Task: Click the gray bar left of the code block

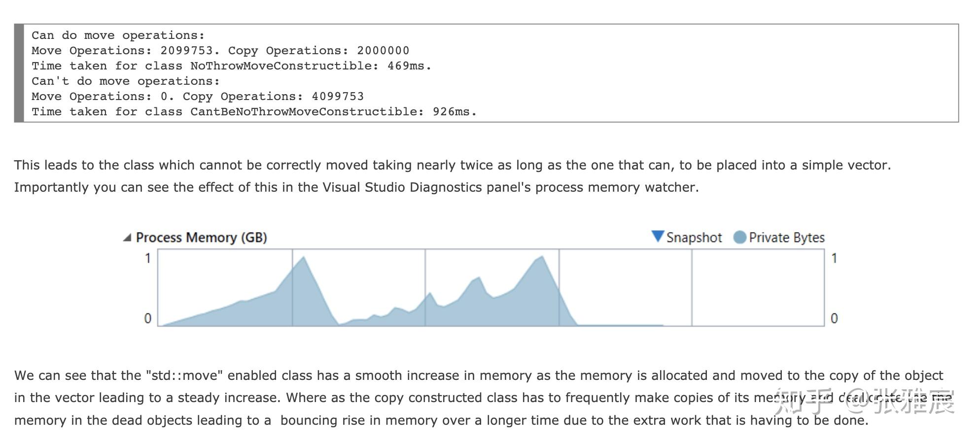Action: [x=19, y=73]
